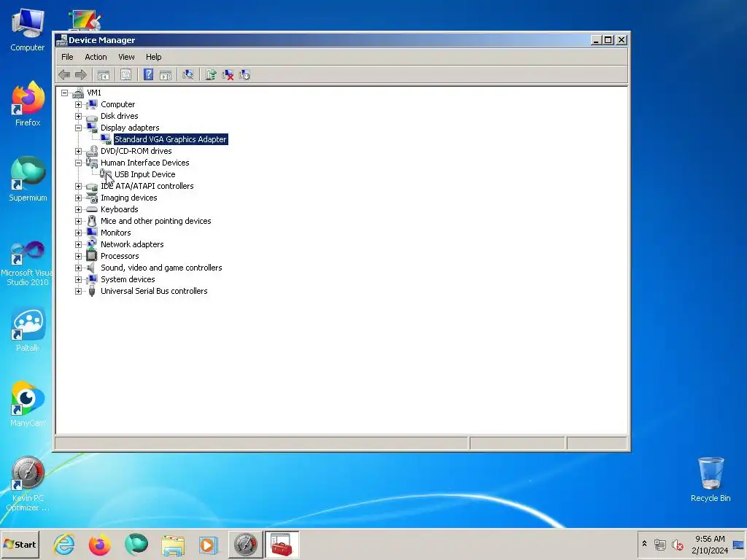Click the Back arrow in toolbar

pyautogui.click(x=64, y=75)
